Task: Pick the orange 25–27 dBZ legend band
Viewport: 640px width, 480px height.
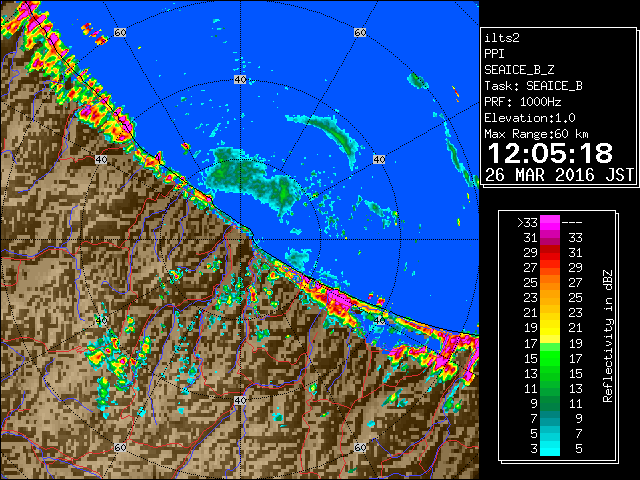Action: pos(550,283)
